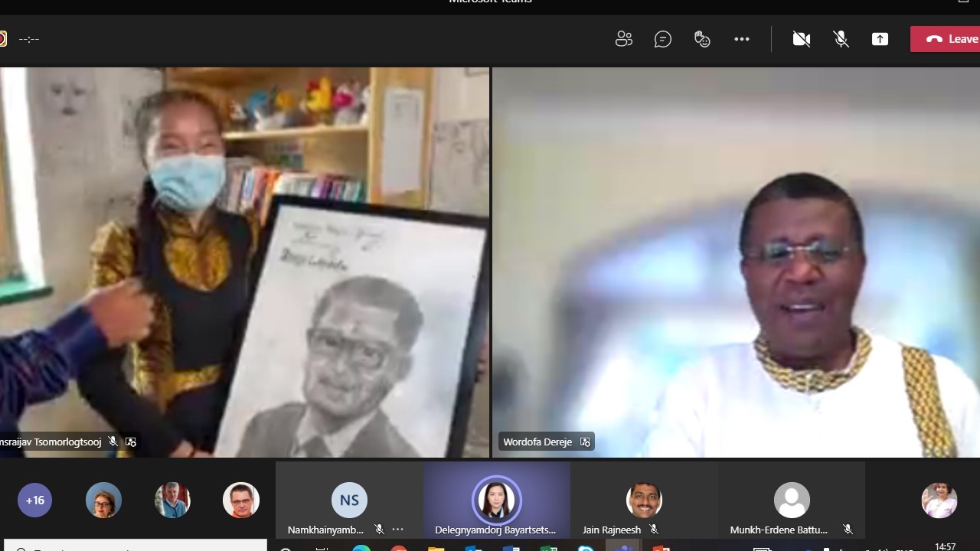The width and height of the screenshot is (980, 551).
Task: Select Namkhainyamb's NS avatar tile
Action: (x=349, y=500)
